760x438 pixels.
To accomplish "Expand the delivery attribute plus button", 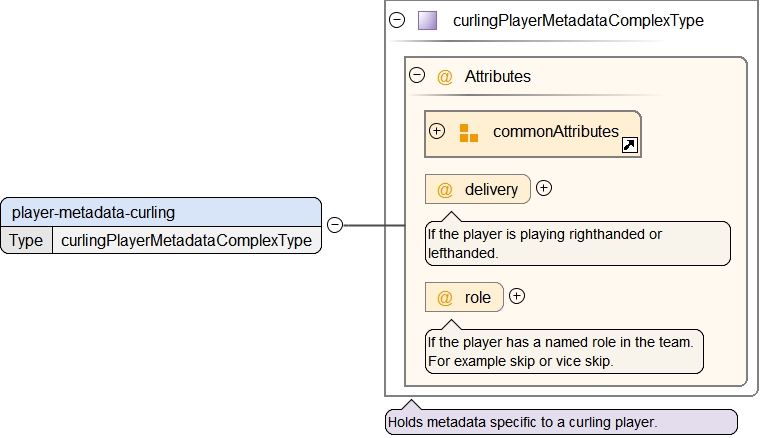I will [x=544, y=187].
